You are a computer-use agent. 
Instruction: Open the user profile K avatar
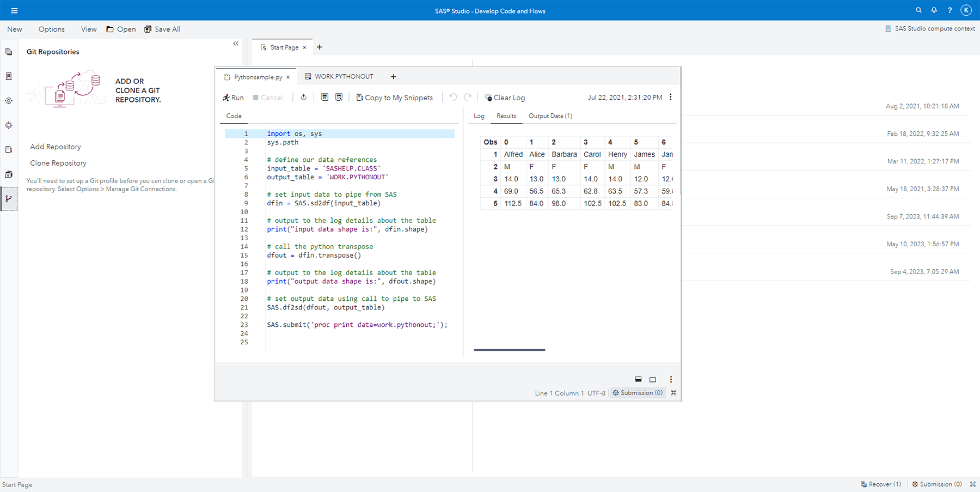pos(966,10)
